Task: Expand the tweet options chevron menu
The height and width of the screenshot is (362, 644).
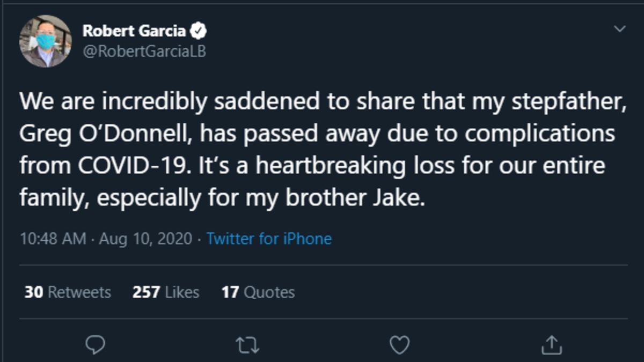Action: 620,28
